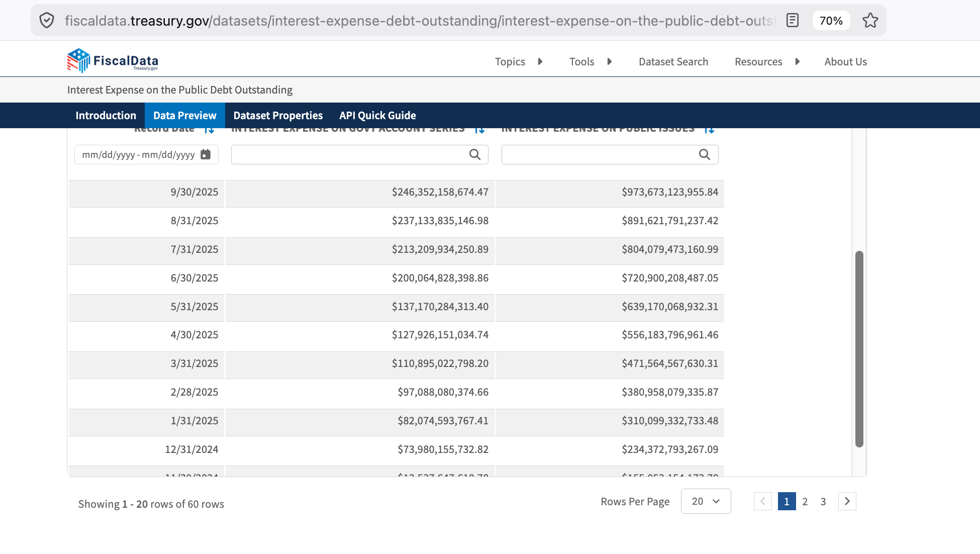Open the tracking protection shield icon

[47, 21]
